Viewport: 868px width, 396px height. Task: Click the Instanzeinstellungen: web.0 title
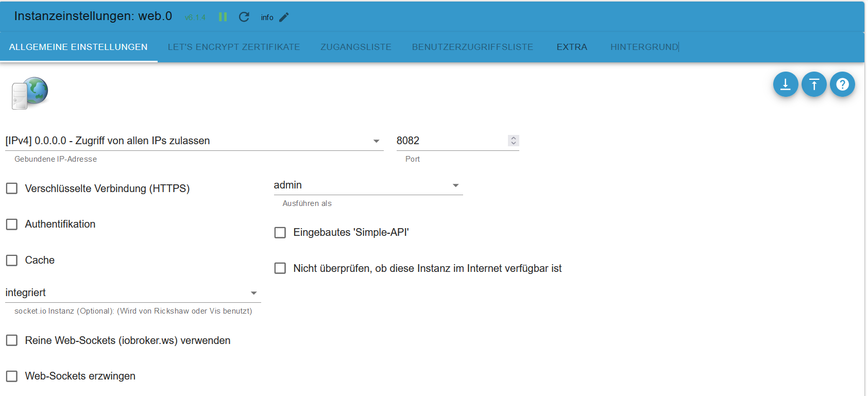[93, 16]
